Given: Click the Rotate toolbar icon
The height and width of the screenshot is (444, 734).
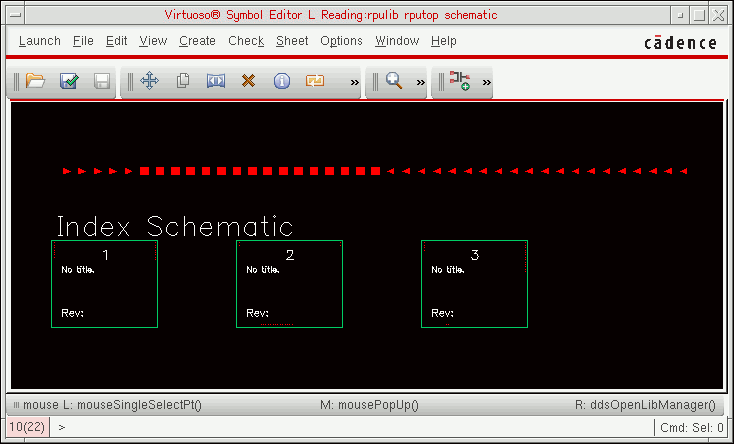Looking at the screenshot, I should coord(315,81).
